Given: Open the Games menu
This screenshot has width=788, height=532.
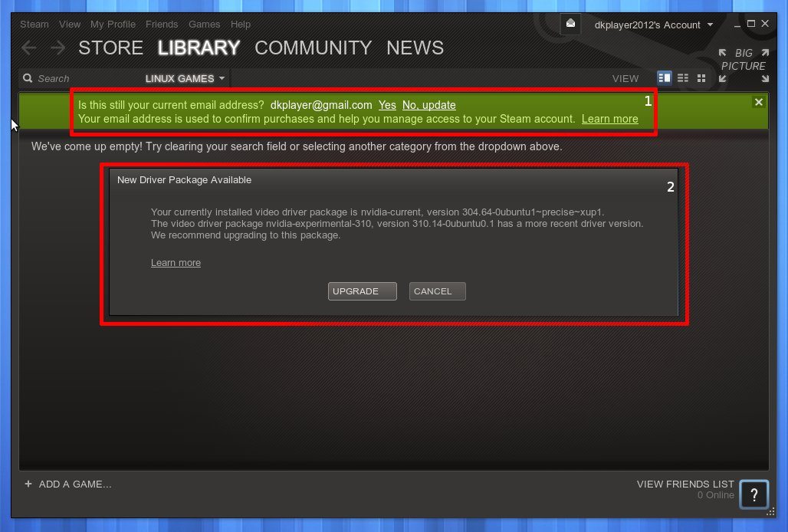Looking at the screenshot, I should pos(204,24).
